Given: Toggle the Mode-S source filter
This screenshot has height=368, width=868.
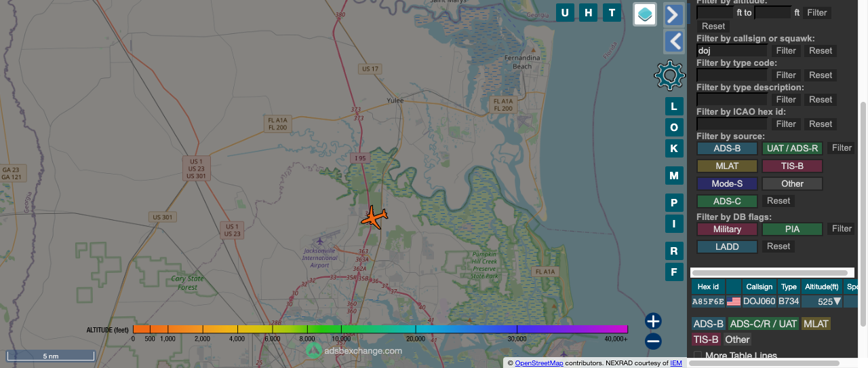Looking at the screenshot, I should pos(727,183).
